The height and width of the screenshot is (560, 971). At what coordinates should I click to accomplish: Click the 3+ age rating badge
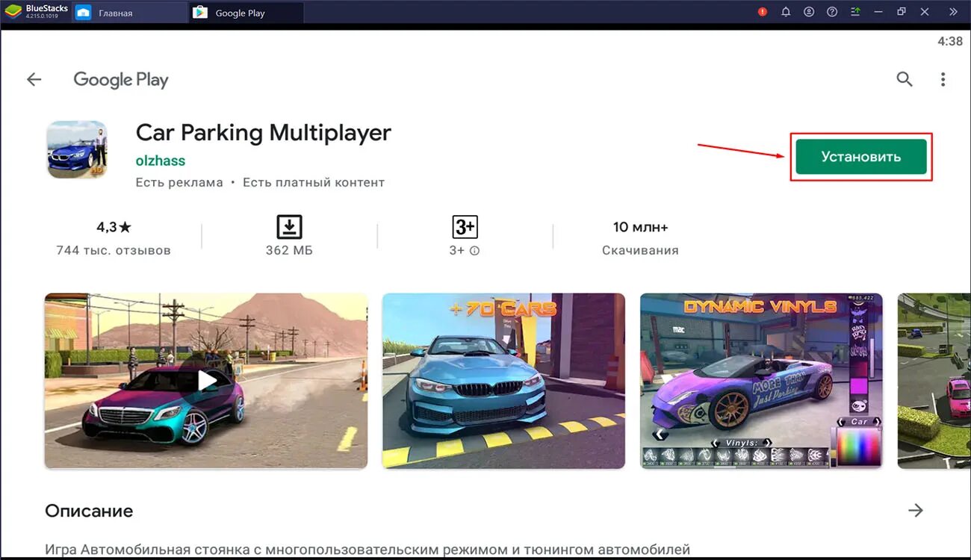tap(465, 226)
